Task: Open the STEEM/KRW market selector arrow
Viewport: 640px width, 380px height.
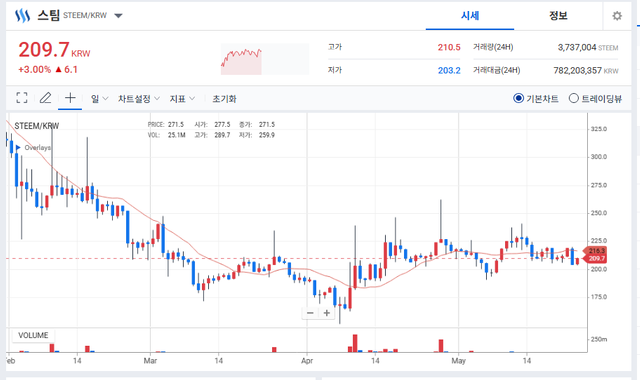Action: (x=118, y=16)
